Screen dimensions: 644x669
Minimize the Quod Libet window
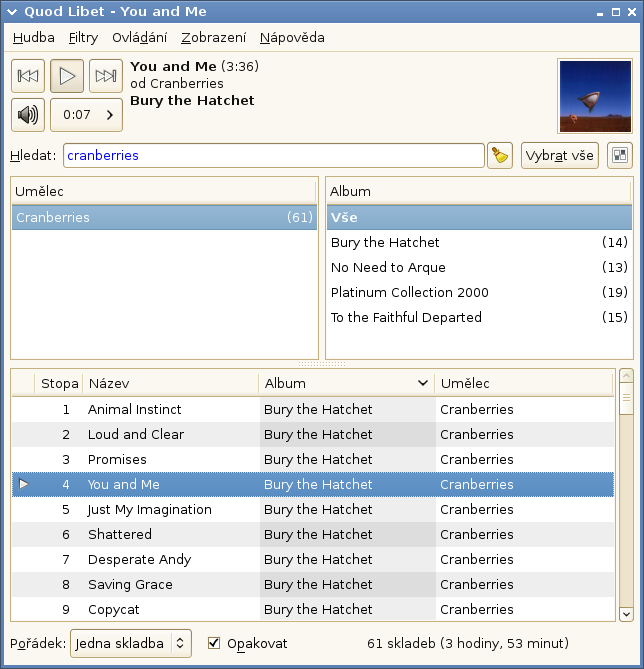click(600, 13)
